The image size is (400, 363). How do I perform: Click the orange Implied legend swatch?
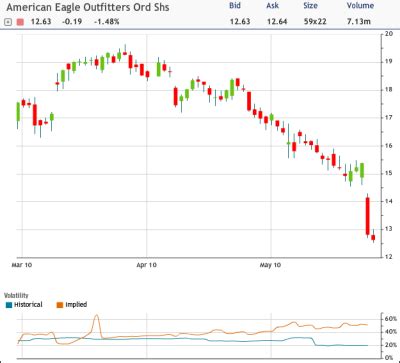60,305
